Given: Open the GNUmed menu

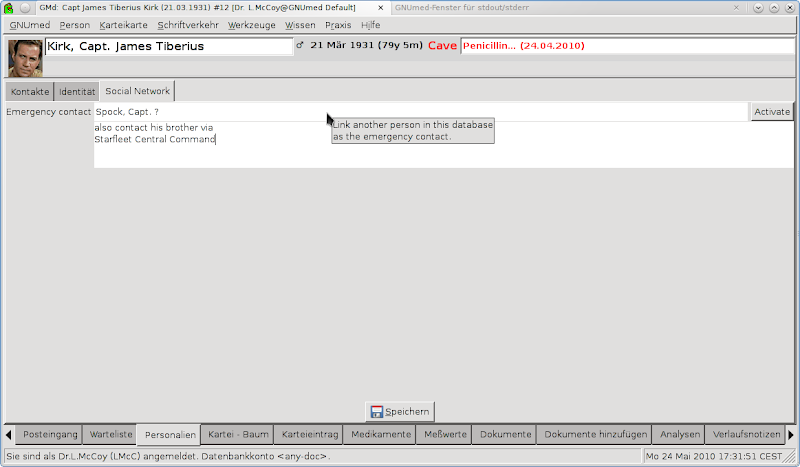Looking at the screenshot, I should pyautogui.click(x=30, y=25).
